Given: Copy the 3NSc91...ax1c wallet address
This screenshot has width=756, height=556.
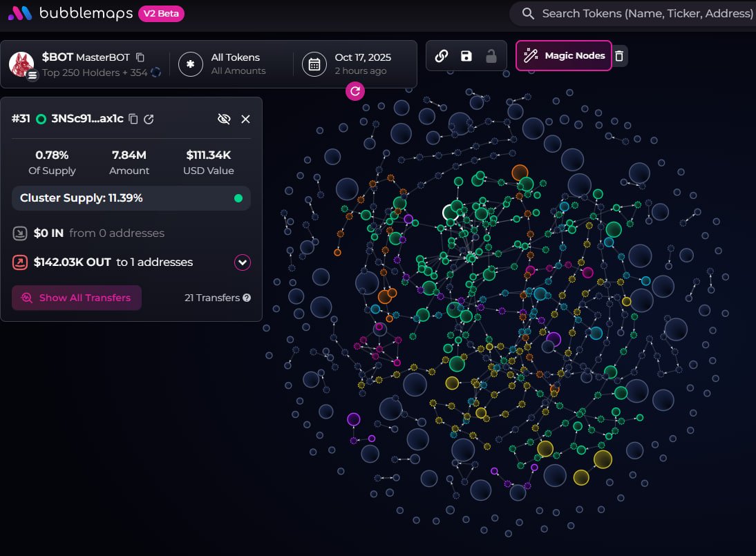Looking at the screenshot, I should point(133,119).
